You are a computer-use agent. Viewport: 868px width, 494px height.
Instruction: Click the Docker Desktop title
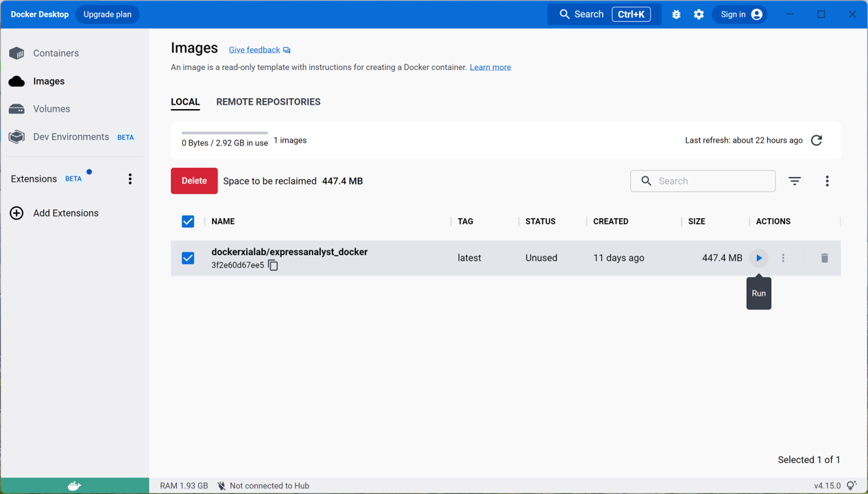[40, 14]
